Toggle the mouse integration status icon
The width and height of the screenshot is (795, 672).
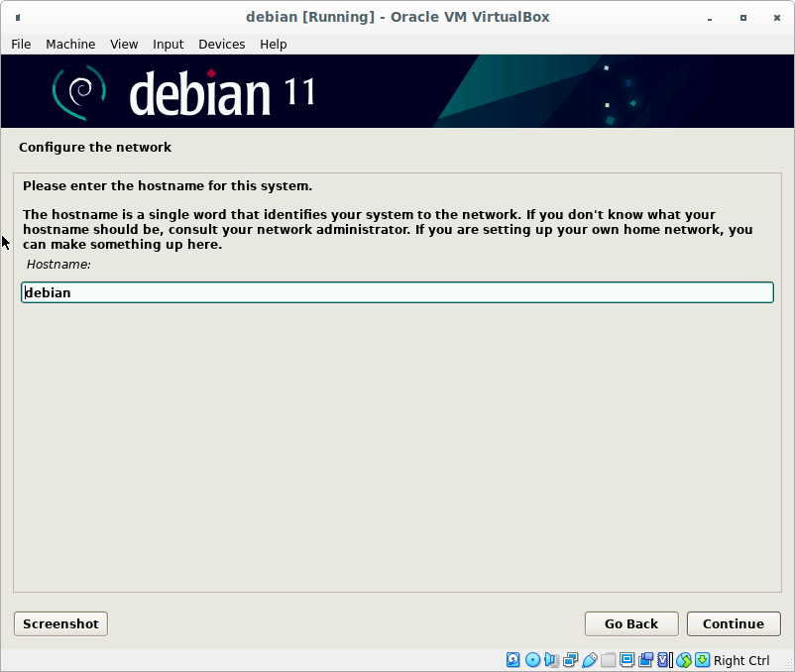point(683,660)
